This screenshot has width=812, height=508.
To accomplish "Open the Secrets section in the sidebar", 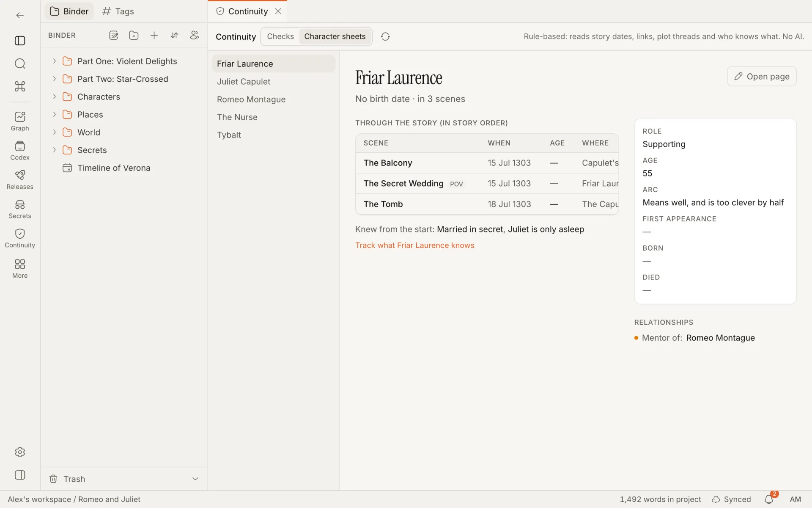I will tap(20, 209).
